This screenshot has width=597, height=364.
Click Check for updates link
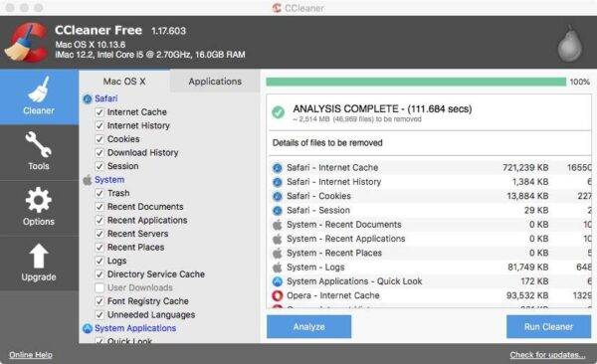[x=547, y=355]
